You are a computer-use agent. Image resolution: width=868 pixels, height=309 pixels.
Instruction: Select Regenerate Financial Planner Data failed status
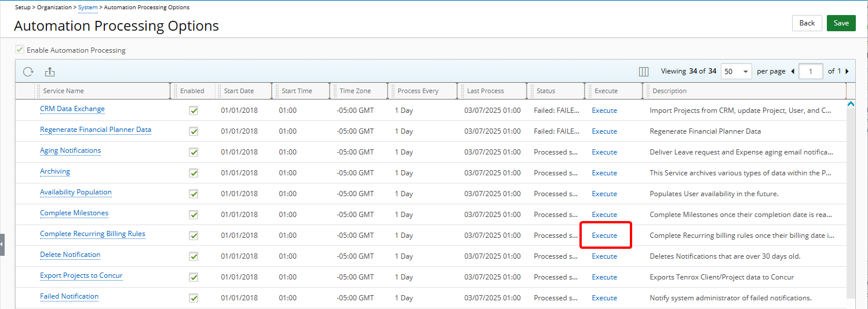click(x=557, y=131)
